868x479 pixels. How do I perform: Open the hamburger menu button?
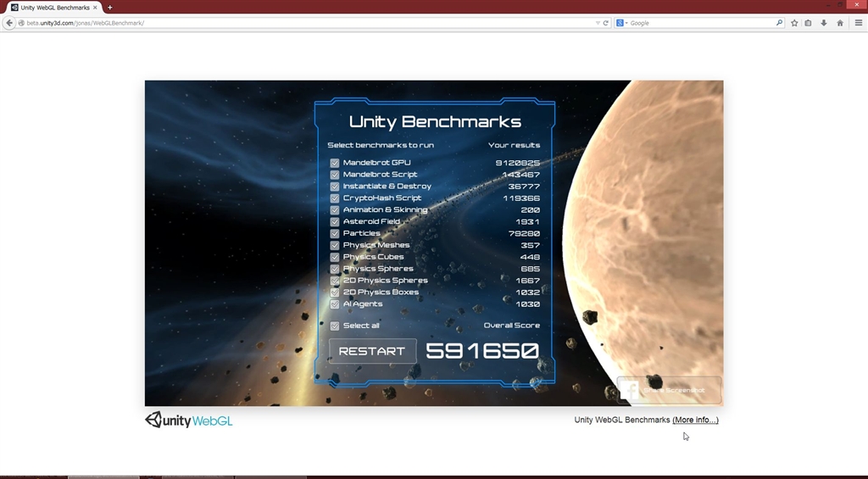point(859,23)
